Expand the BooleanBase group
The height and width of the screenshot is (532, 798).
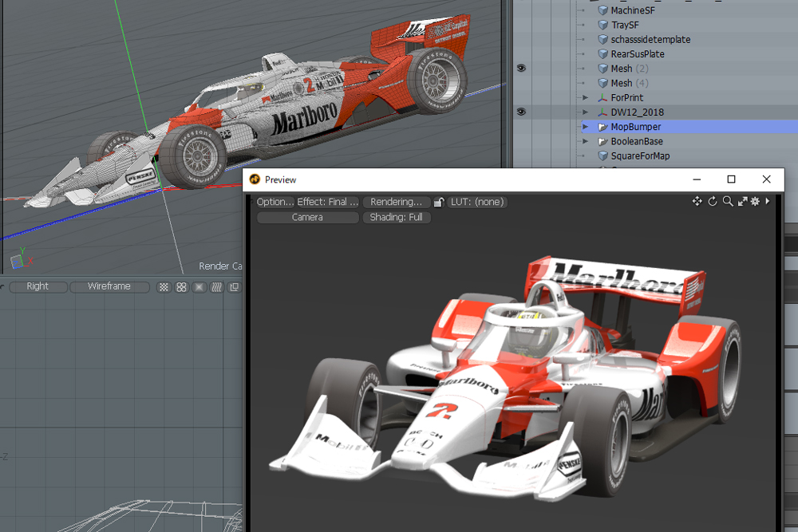click(x=585, y=141)
